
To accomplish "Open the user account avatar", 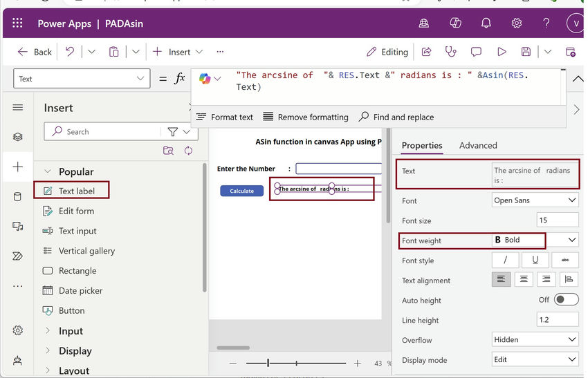I will pyautogui.click(x=576, y=23).
